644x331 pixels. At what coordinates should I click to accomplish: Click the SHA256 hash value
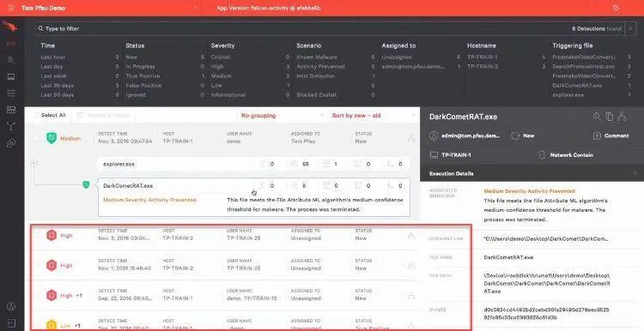[546, 314]
